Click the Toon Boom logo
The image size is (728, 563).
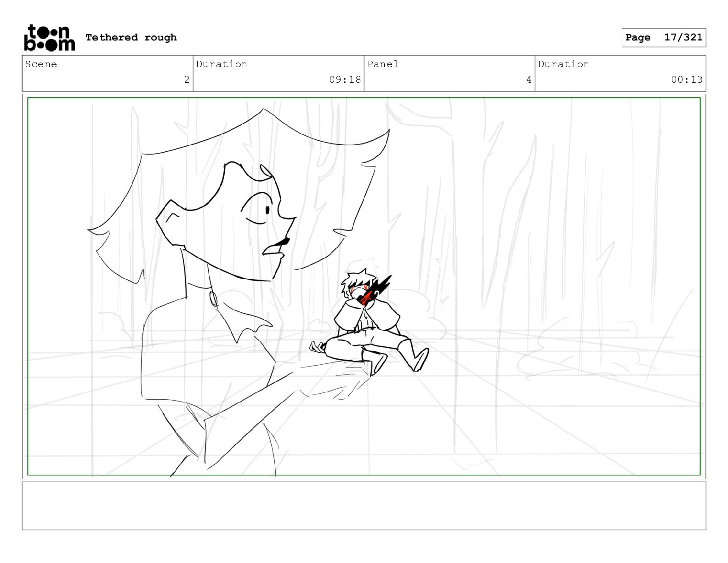point(49,38)
